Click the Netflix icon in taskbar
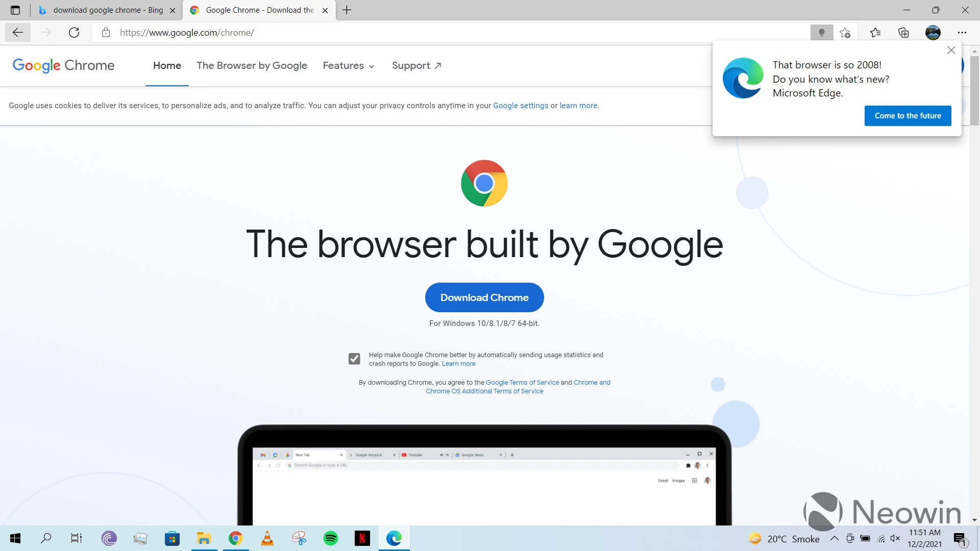The width and height of the screenshot is (980, 551). pos(362,538)
